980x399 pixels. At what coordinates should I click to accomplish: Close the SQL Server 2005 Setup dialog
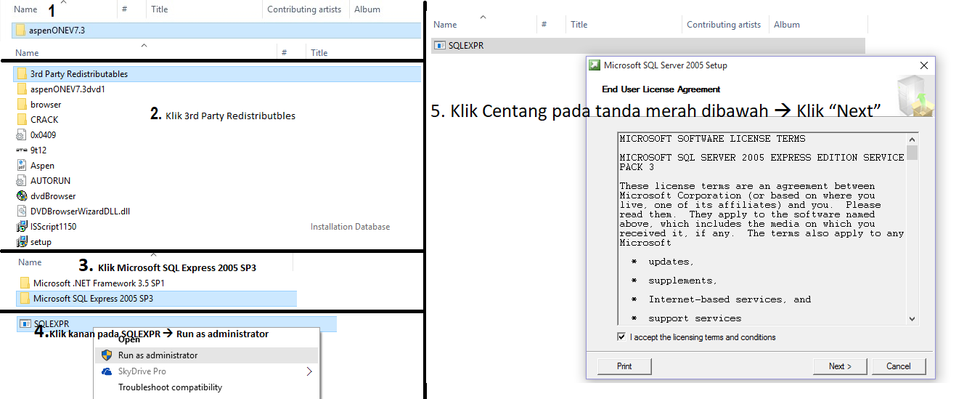(924, 65)
